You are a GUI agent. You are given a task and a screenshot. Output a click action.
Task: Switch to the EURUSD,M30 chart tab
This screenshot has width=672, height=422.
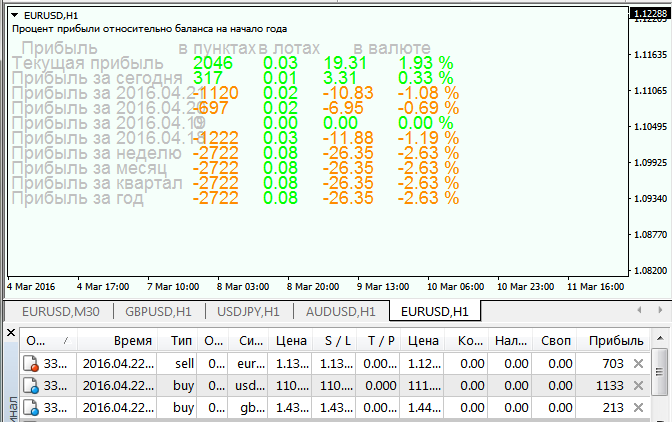[60, 311]
